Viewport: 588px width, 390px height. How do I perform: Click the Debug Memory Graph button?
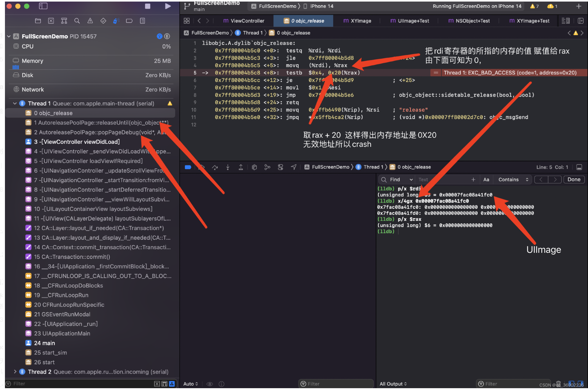click(x=267, y=167)
